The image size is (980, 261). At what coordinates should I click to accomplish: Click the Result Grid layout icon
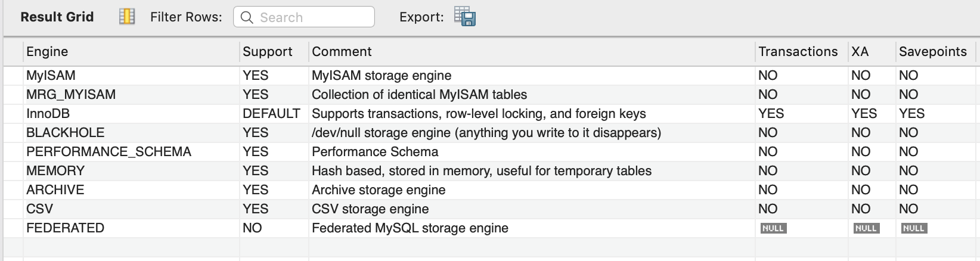(127, 17)
